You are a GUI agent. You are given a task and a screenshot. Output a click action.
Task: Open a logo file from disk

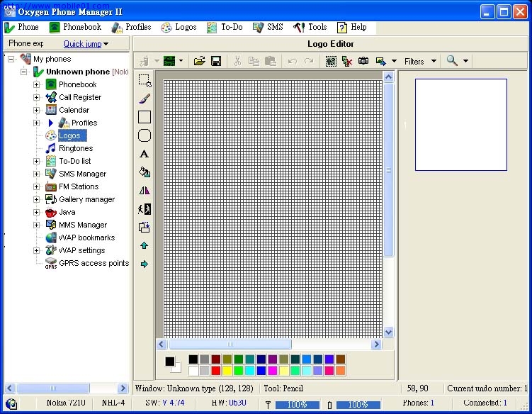(x=200, y=61)
